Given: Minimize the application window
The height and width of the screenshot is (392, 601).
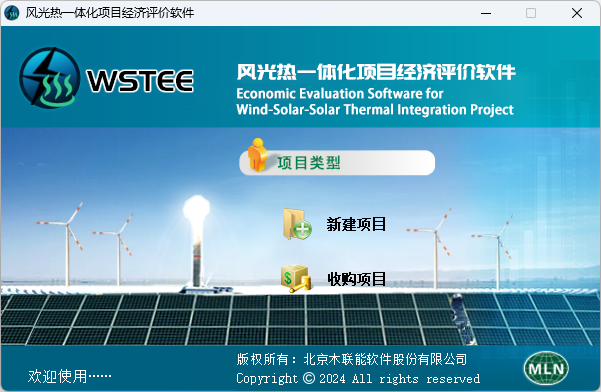Looking at the screenshot, I should (x=486, y=13).
